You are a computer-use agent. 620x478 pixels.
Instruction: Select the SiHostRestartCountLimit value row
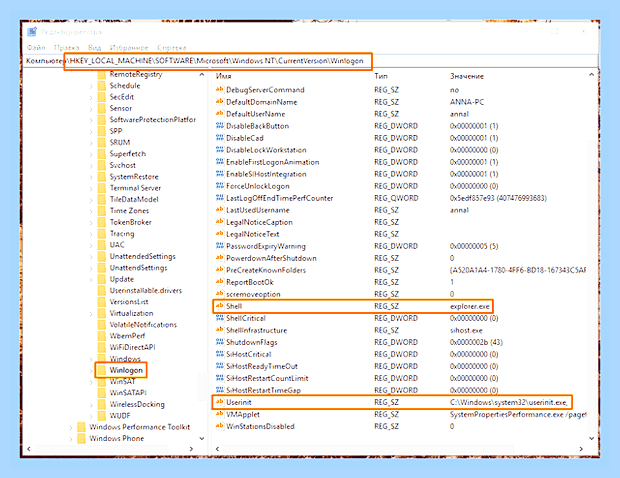tap(400, 378)
